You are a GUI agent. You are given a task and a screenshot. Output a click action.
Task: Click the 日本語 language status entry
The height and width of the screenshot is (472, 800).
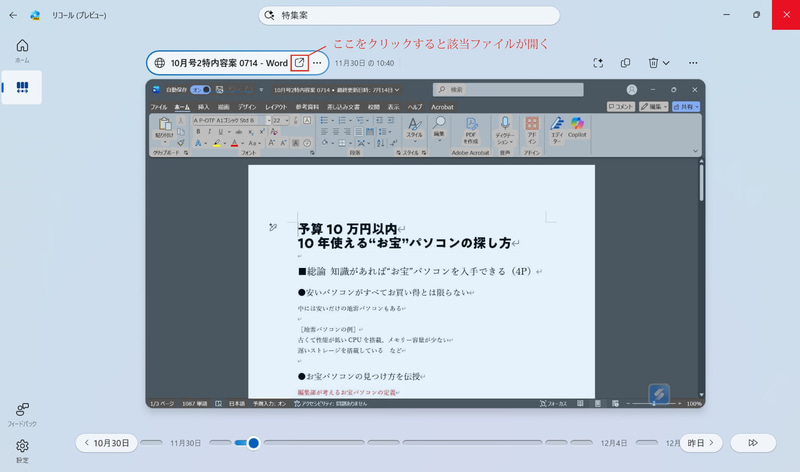click(x=237, y=404)
